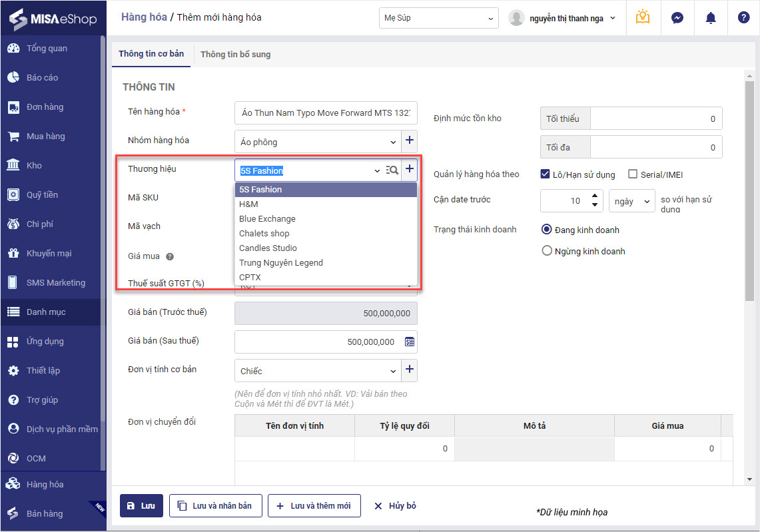The height and width of the screenshot is (532, 760).
Task: Click the brand search icon in Thương hiệu
Action: coord(392,170)
